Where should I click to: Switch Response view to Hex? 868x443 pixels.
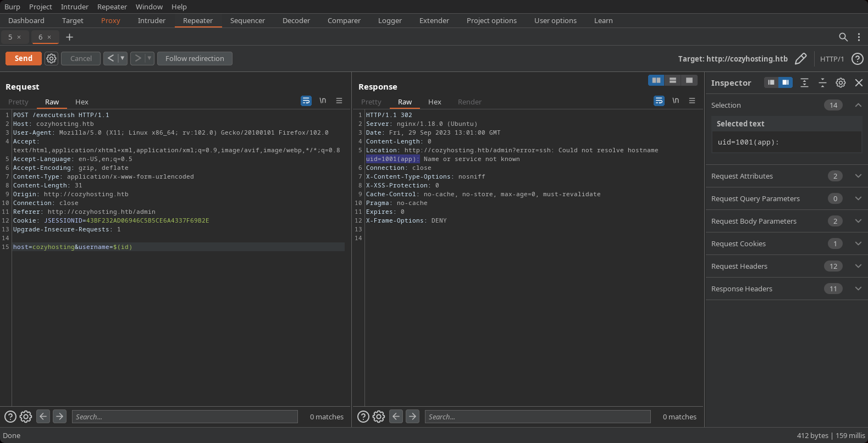pos(435,102)
